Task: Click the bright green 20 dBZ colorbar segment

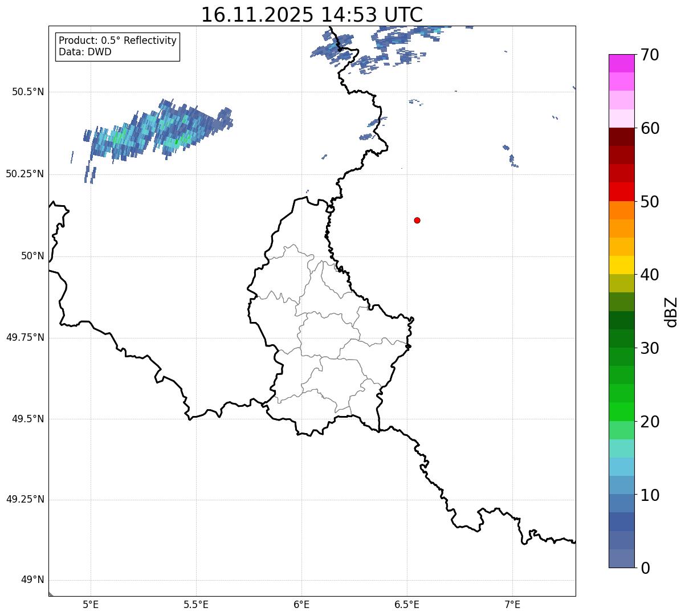Action: click(x=622, y=411)
